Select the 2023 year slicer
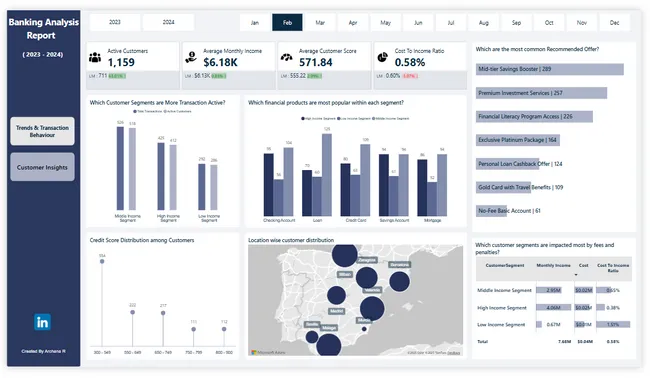 pos(115,22)
